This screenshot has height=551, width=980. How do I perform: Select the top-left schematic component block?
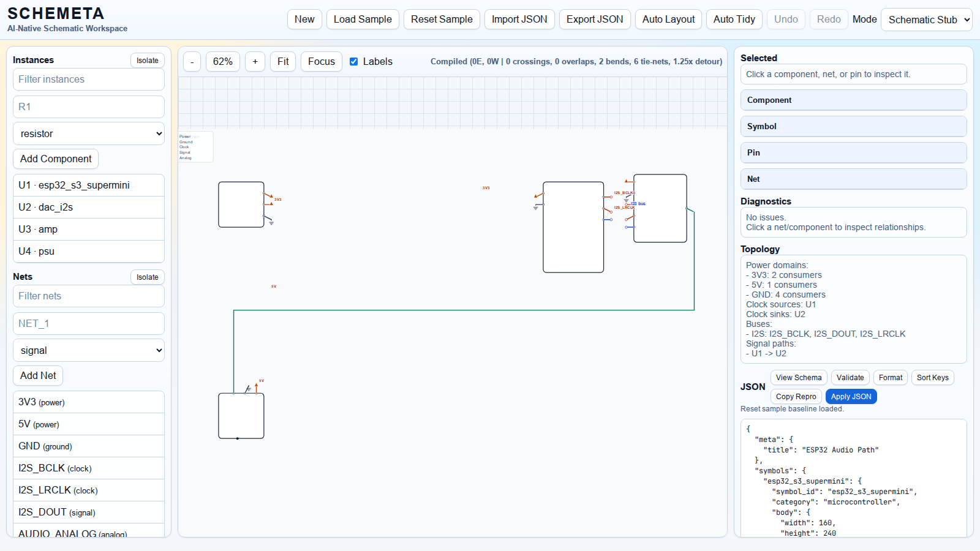241,204
